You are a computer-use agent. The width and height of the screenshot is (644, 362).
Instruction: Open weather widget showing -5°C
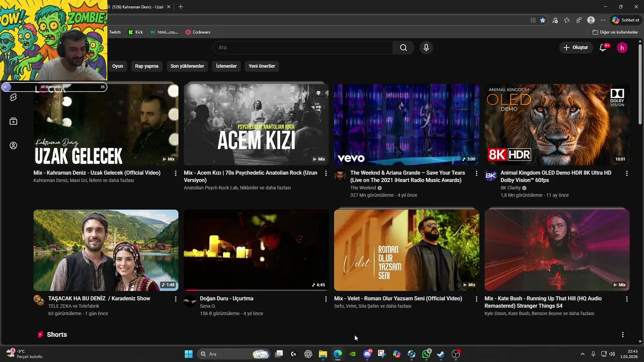click(x=24, y=354)
